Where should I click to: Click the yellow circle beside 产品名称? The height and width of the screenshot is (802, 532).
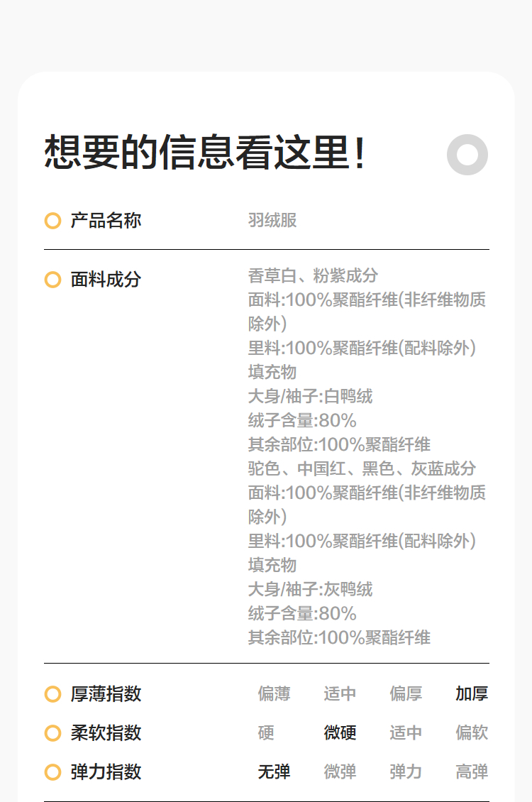tap(52, 221)
